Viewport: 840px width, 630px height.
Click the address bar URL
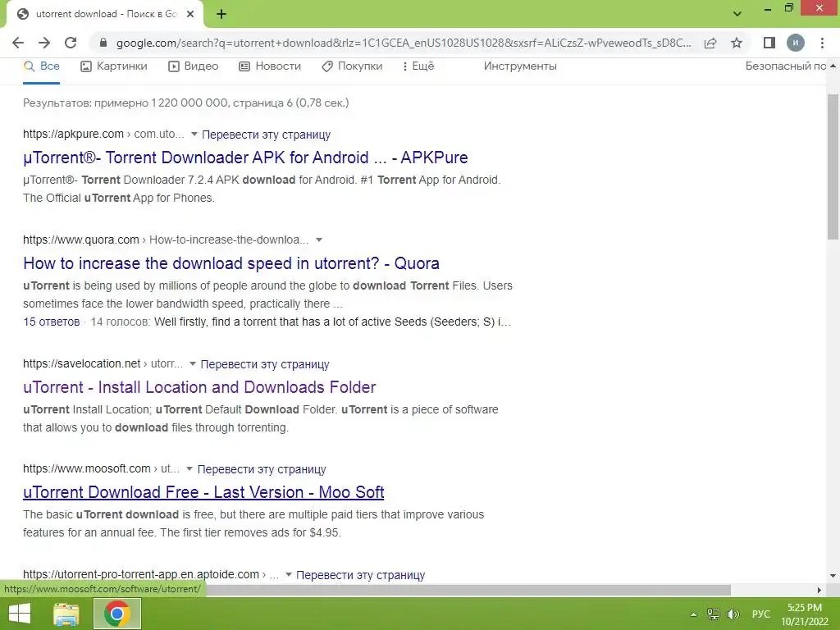[x=404, y=43]
